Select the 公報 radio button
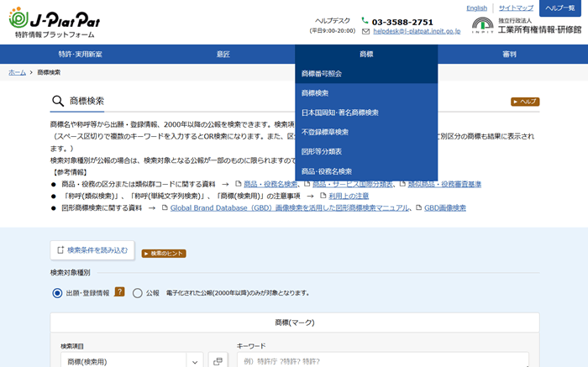 [137, 293]
